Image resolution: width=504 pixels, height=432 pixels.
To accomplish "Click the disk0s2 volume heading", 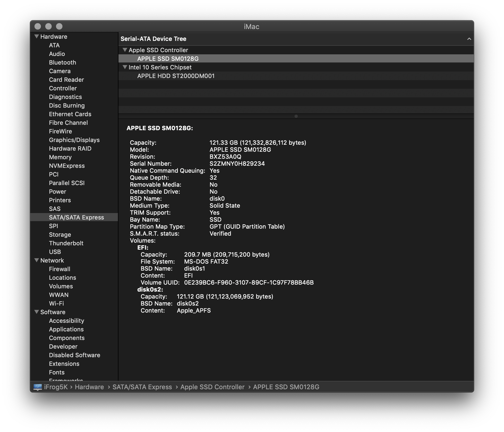I will coord(150,289).
